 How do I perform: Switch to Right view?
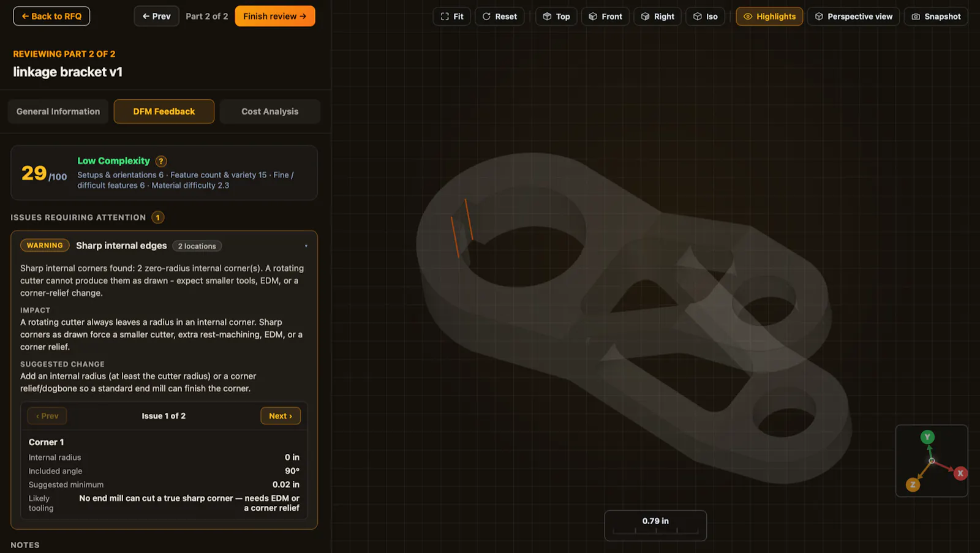click(657, 17)
